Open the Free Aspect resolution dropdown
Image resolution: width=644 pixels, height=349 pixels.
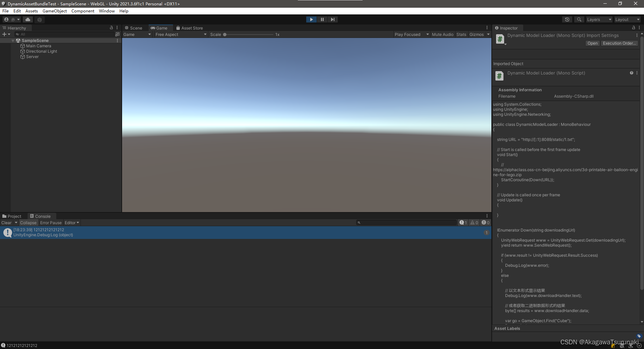coord(181,34)
